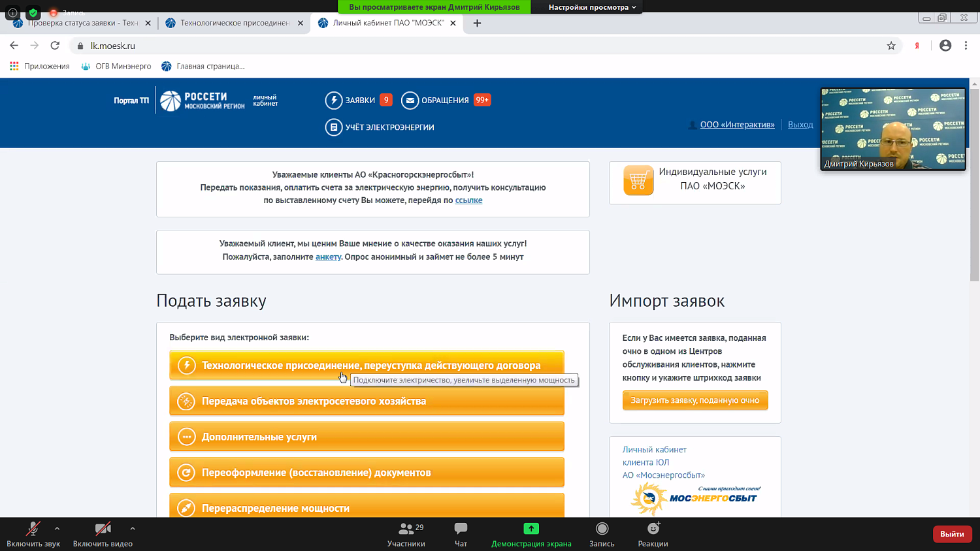Click shopping cart icon for individual services
Image resolution: width=980 pixels, height=551 pixels.
(x=638, y=181)
